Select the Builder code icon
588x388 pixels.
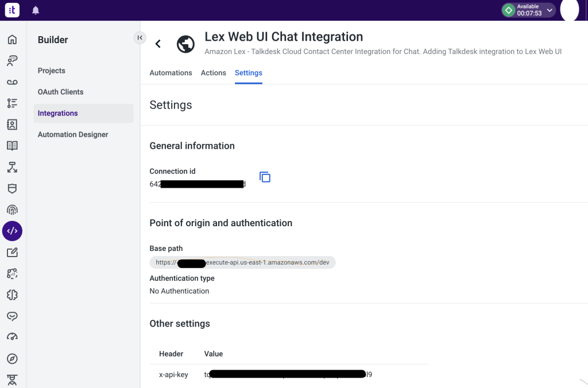point(12,231)
